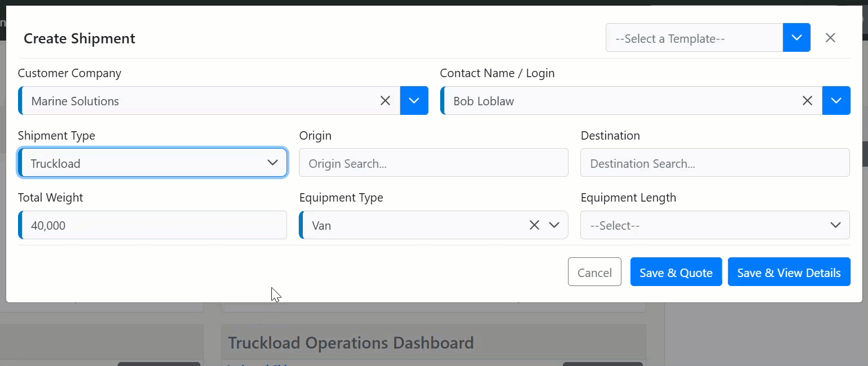Viewport: 868px width, 366px height.
Task: Close the Create Shipment dialog
Action: [830, 38]
